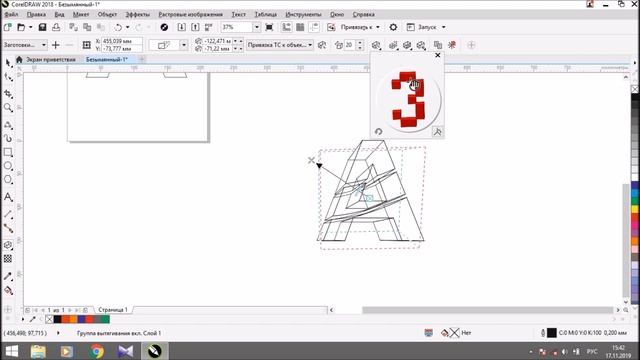Select the Transparency checkerboard tool
The width and height of the screenshot is (640, 360).
click(8, 259)
